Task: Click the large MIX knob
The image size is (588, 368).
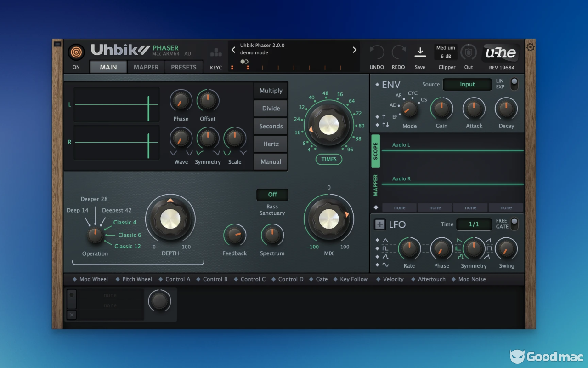Action: pos(328,218)
